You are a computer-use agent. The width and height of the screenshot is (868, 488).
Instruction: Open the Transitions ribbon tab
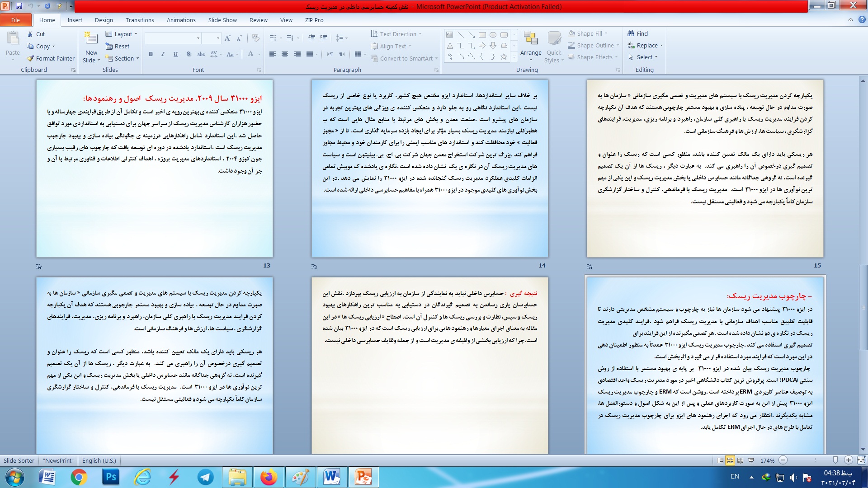(140, 20)
